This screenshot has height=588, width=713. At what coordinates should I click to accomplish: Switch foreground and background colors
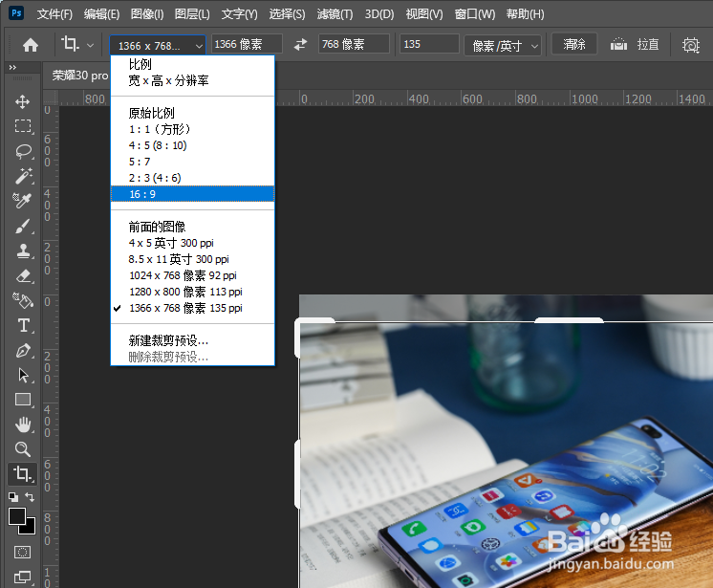tap(30, 496)
